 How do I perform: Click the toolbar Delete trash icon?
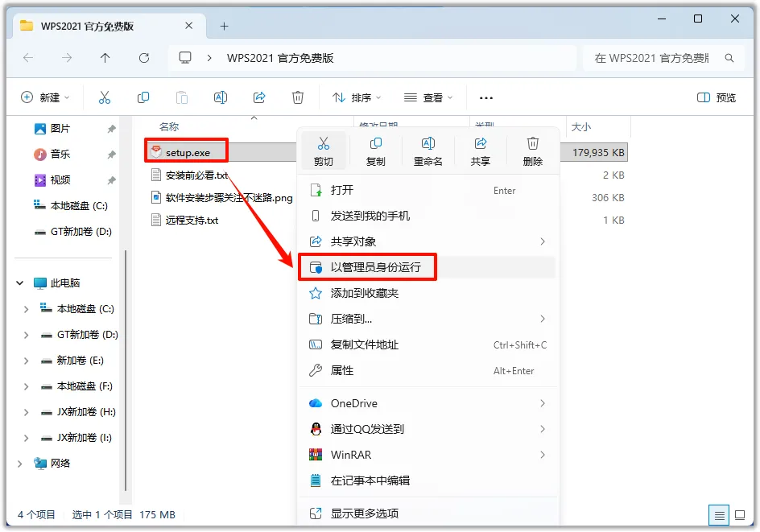(x=298, y=97)
